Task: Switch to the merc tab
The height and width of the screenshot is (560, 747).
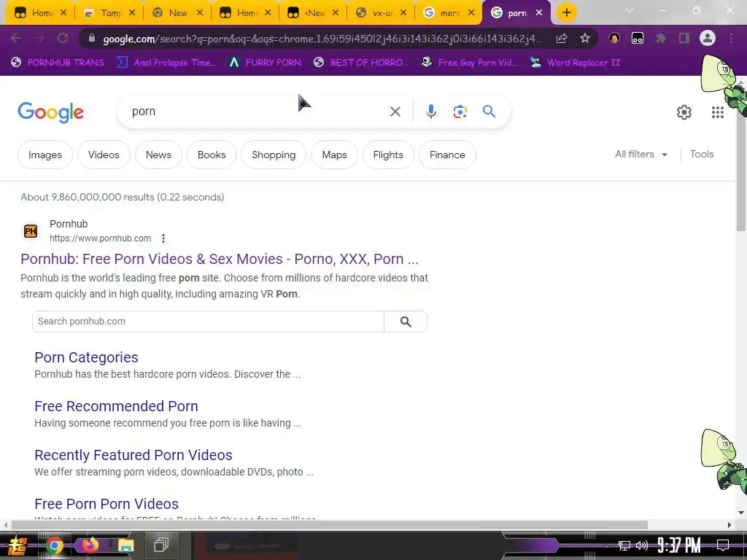Action: tap(449, 13)
